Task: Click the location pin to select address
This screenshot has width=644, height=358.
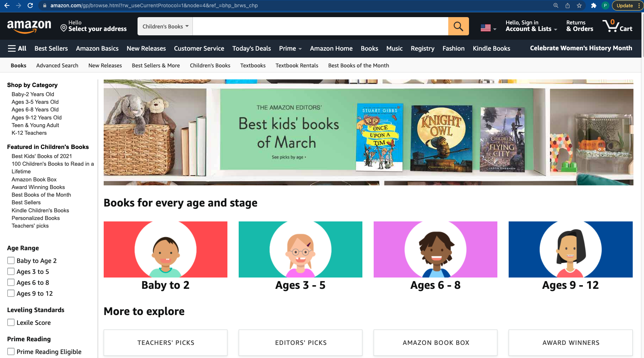Action: point(64,28)
